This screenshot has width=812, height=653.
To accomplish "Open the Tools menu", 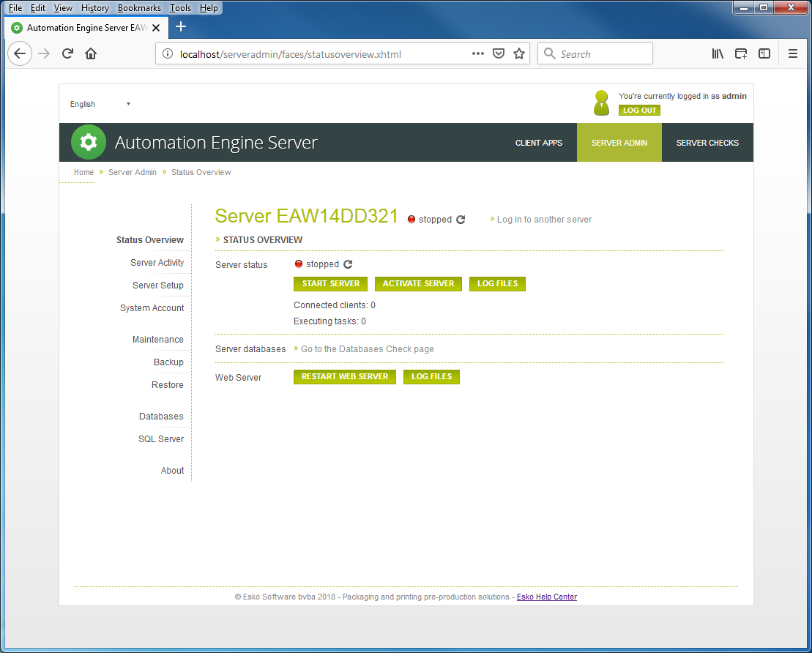I will (x=180, y=7).
